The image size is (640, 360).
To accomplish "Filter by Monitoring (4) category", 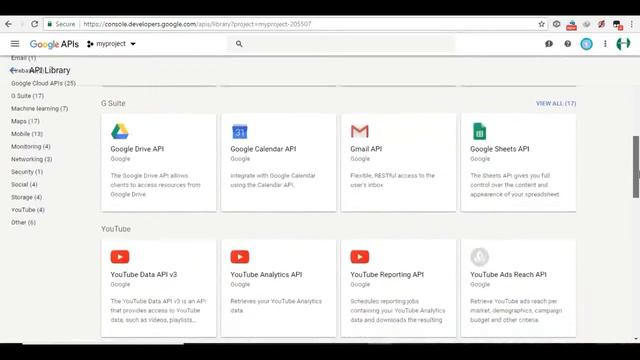I will pos(31,147).
